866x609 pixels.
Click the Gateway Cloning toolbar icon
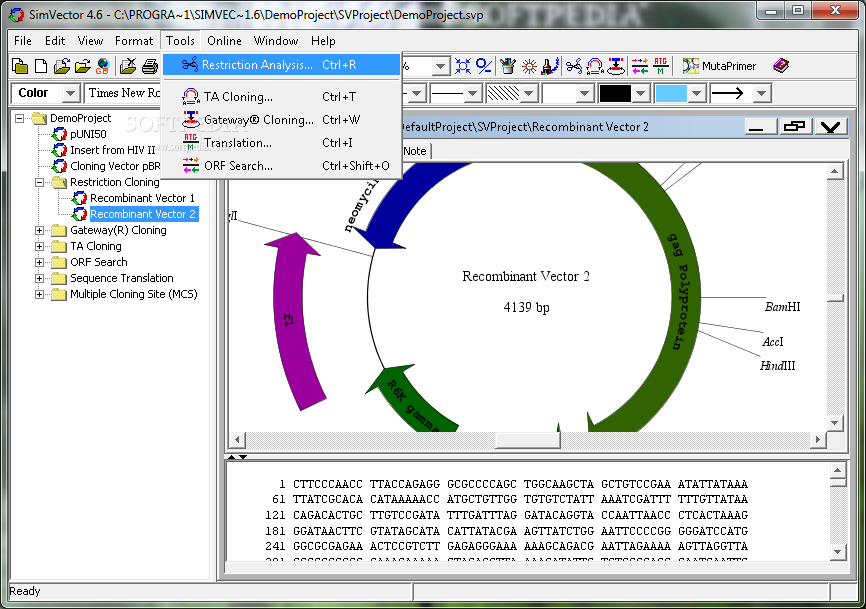(616, 66)
